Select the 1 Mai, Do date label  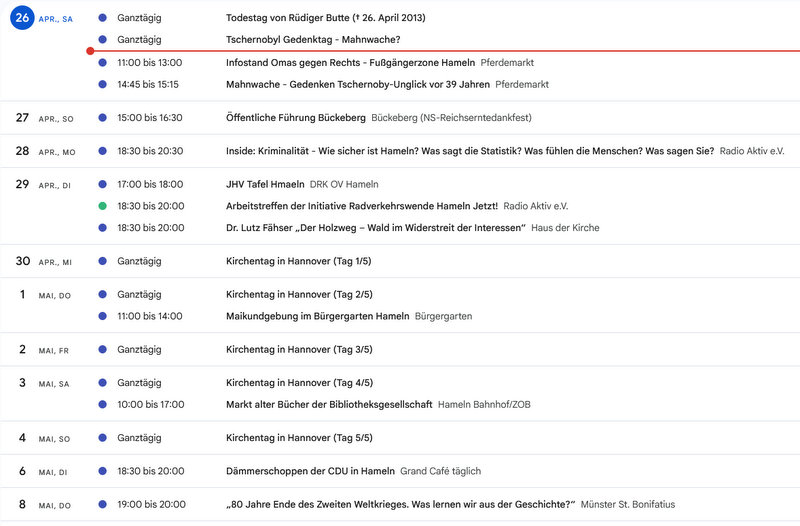[44, 295]
